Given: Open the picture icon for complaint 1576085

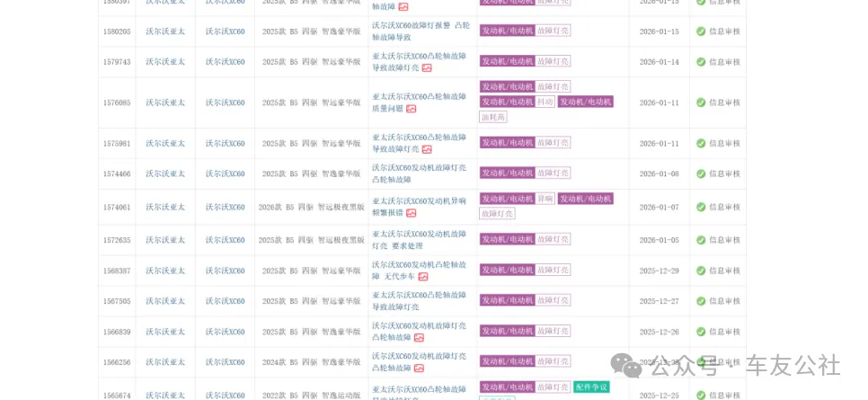Looking at the screenshot, I should click(412, 109).
